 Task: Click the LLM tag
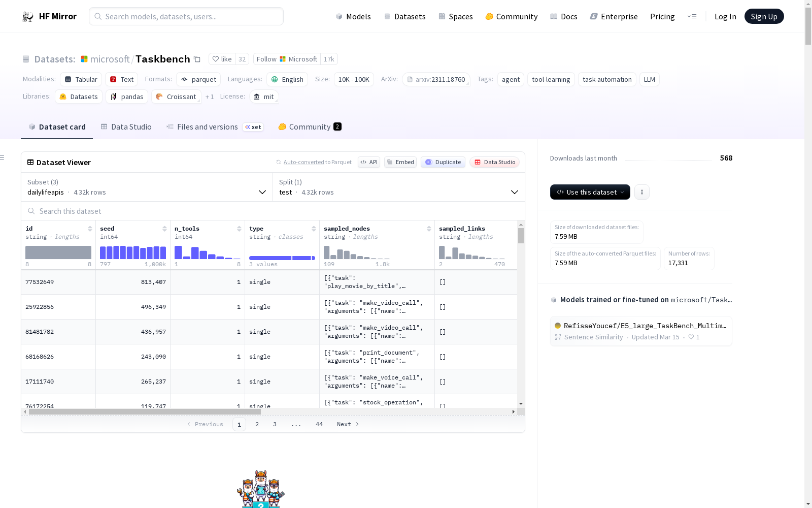tap(650, 79)
